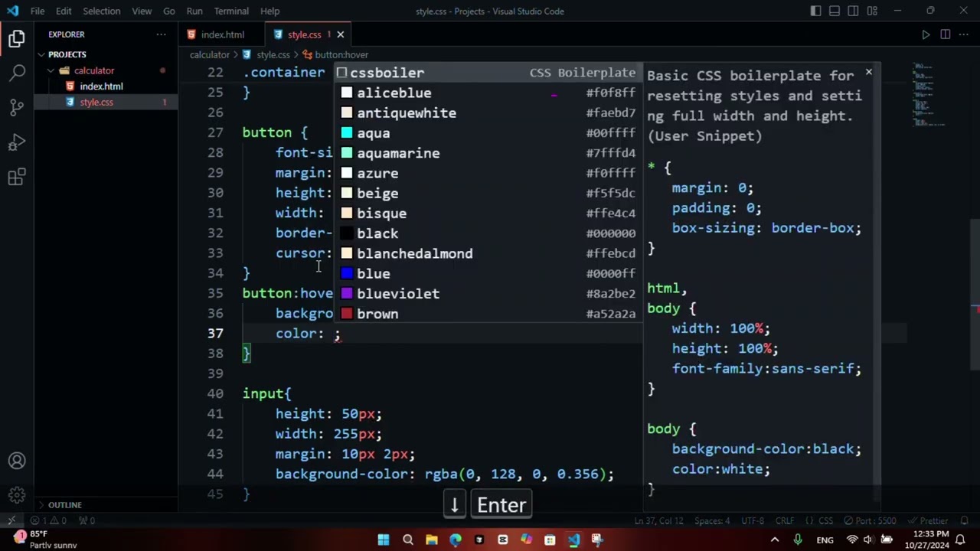This screenshot has width=980, height=551.
Task: Open Customize Layout icon in title bar
Action: 872,11
